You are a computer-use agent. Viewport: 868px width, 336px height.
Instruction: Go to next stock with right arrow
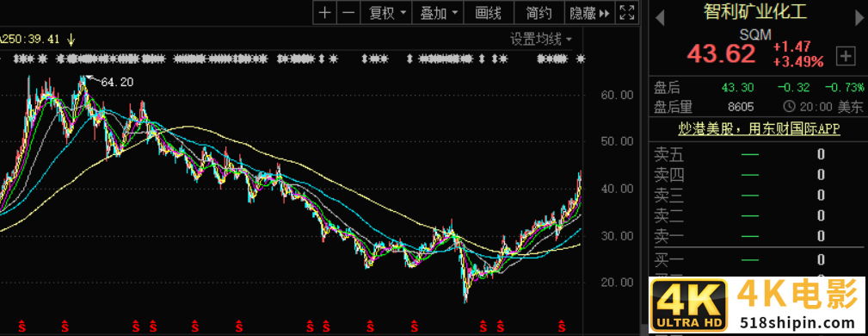coord(859,18)
